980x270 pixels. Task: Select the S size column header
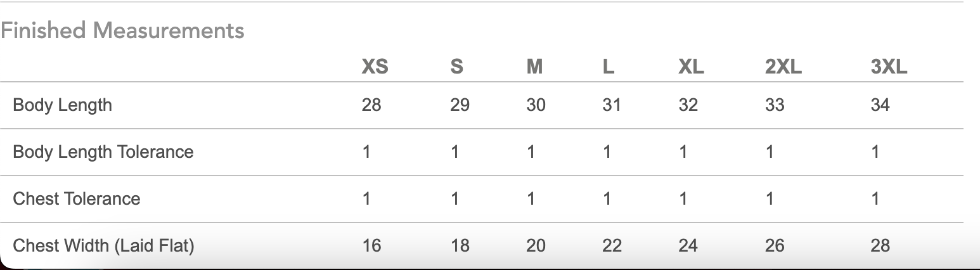click(x=456, y=67)
